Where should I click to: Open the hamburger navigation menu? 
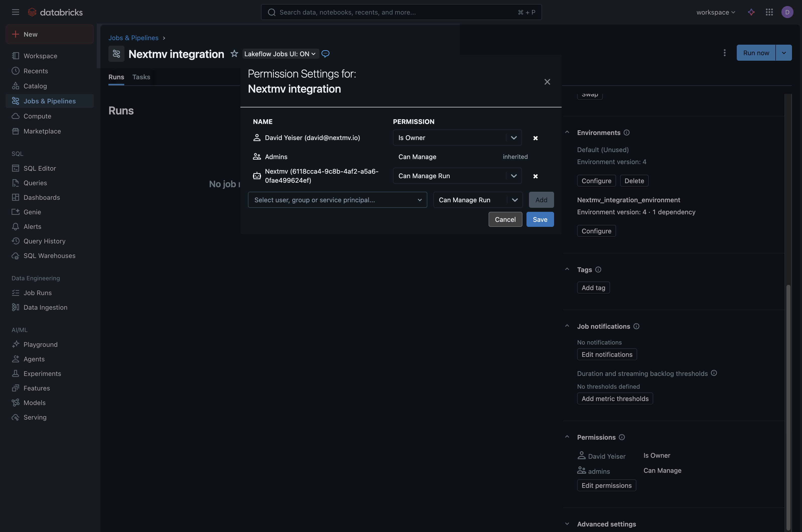click(x=15, y=12)
